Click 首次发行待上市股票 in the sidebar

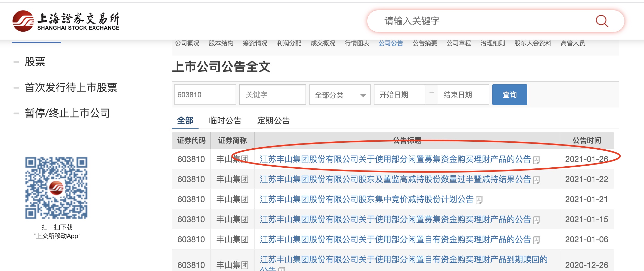pos(71,88)
